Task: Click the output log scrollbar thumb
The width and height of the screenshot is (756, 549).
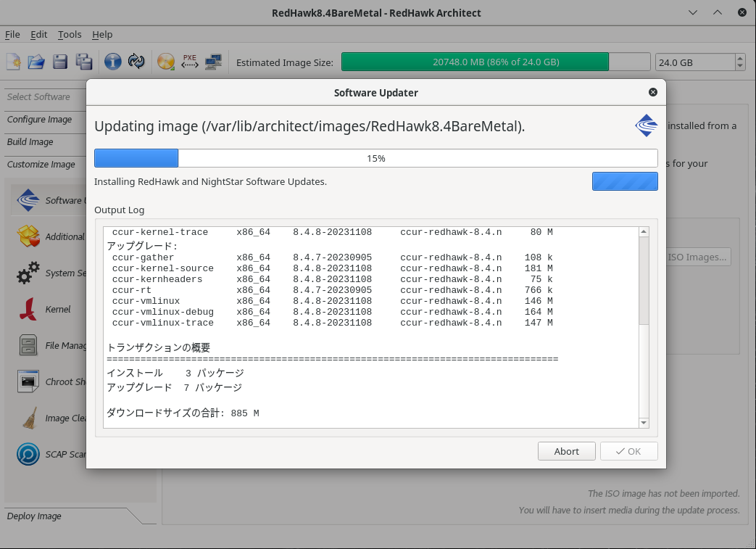Action: tap(644, 281)
